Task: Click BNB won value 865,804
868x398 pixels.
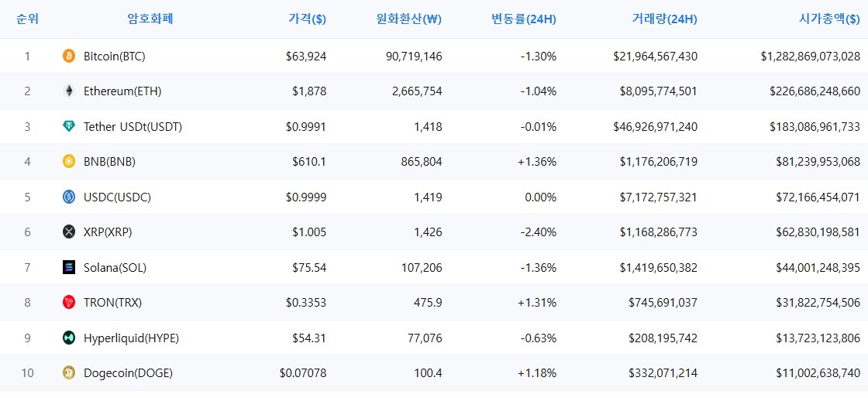Action: coord(423,162)
